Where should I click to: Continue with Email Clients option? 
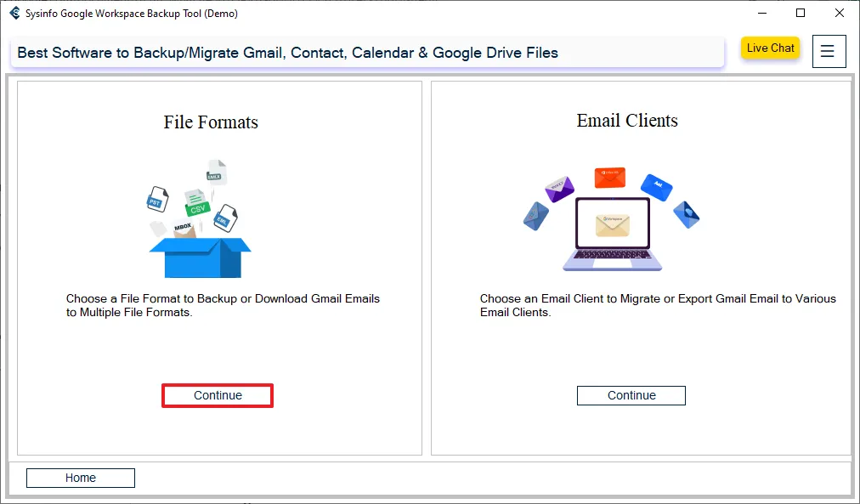[631, 395]
